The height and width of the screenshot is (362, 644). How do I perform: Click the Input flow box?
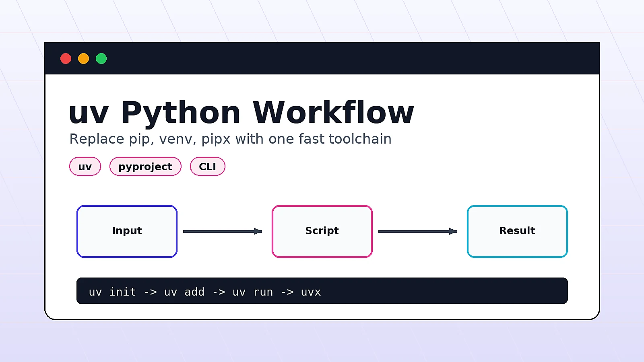(127, 231)
